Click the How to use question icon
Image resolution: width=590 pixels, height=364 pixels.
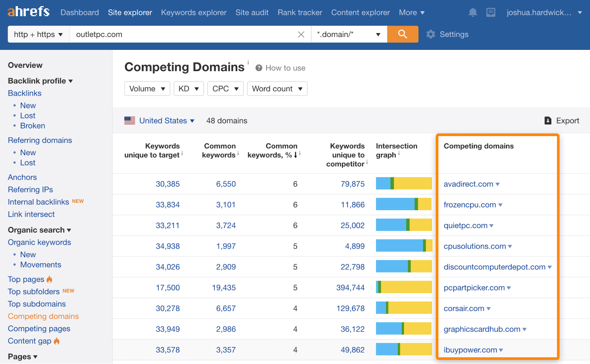(259, 68)
